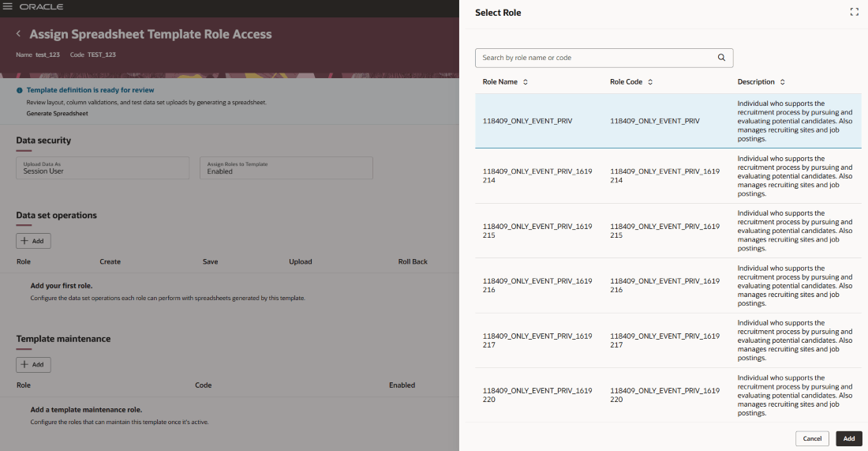Sort by Description column arrows
868x451 pixels.
point(783,82)
